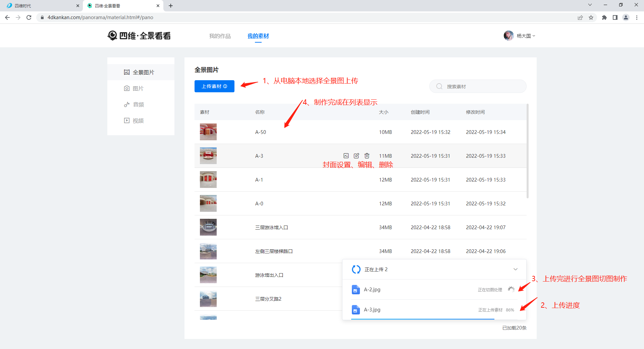Open the 杨大国 user account dropdown
The image size is (644, 349).
520,36
